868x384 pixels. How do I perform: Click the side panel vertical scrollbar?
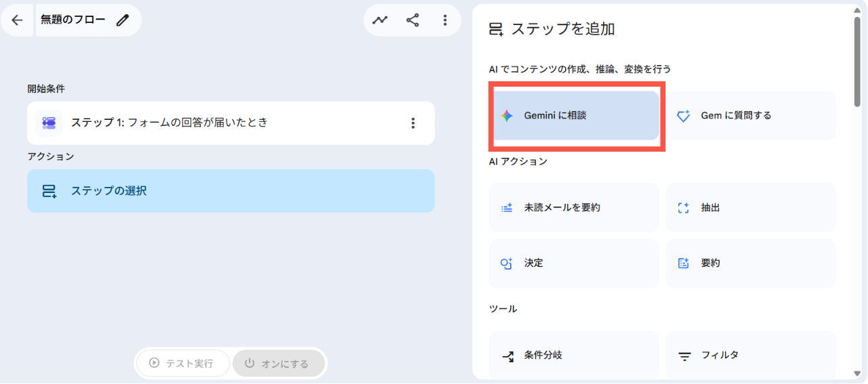click(x=857, y=62)
